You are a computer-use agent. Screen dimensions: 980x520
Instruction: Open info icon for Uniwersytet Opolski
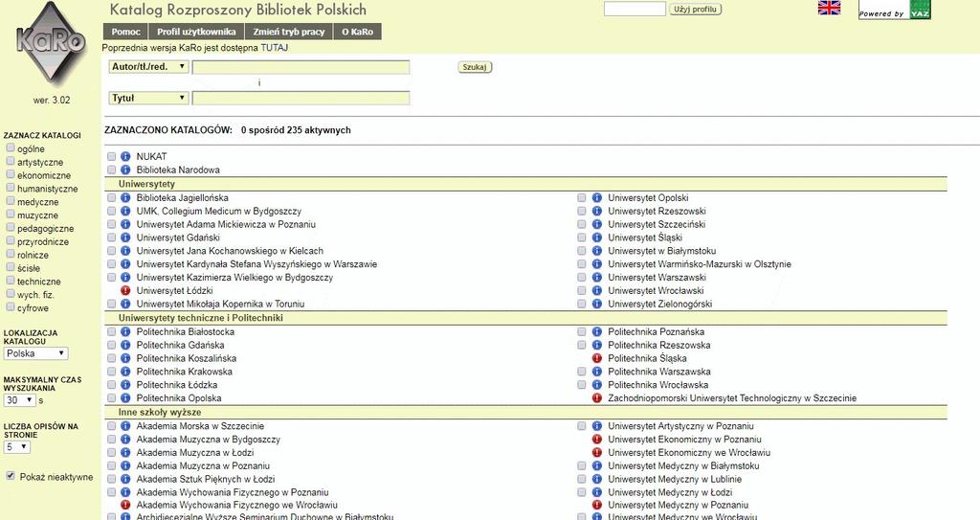[597, 197]
